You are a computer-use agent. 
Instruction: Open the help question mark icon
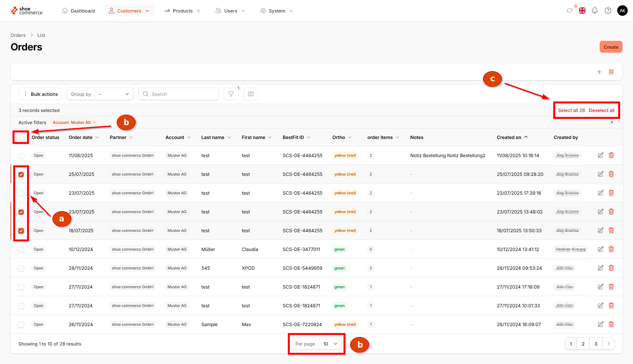608,11
